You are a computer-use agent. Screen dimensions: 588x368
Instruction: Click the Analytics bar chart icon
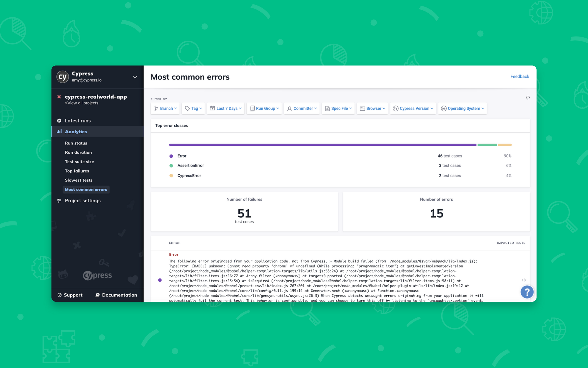[59, 131]
